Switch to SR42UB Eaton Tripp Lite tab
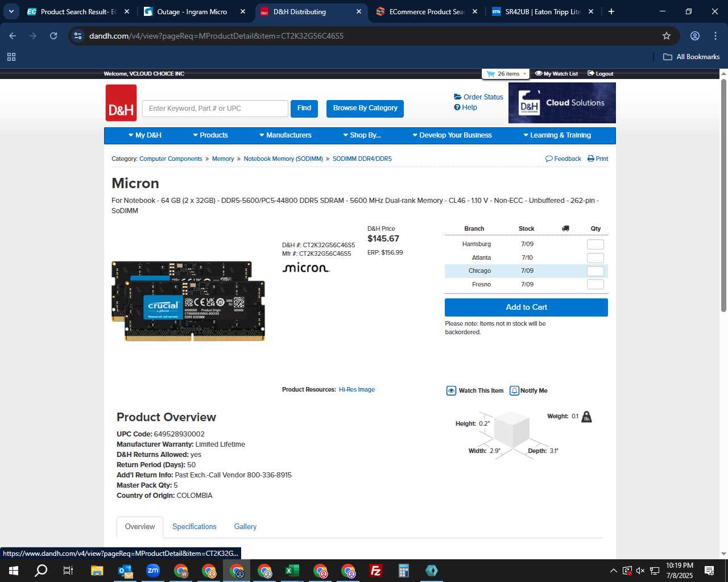 pyautogui.click(x=543, y=11)
